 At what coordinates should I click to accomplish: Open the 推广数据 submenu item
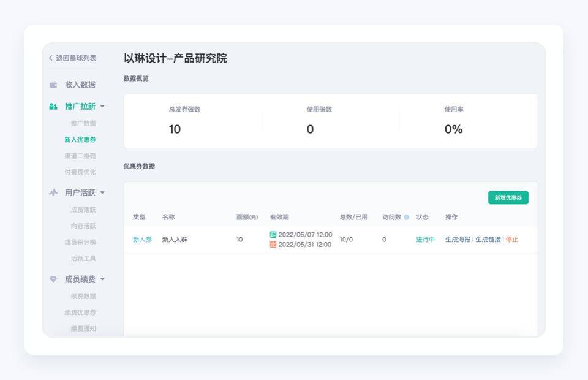coord(83,123)
